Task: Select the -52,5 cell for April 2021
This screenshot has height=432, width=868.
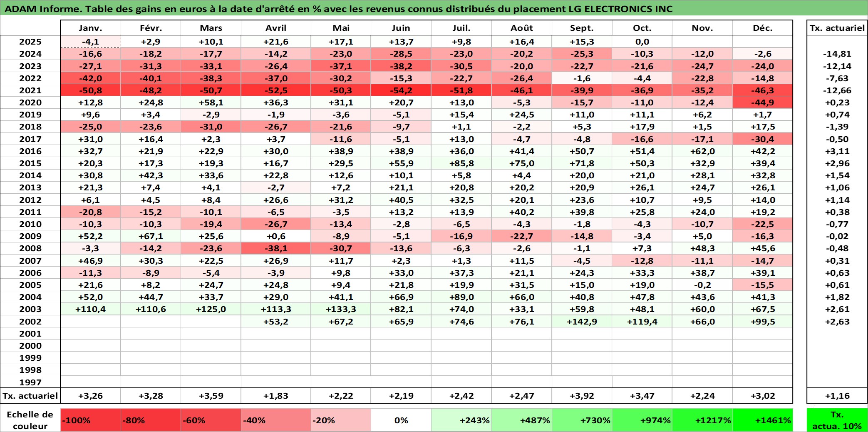Action: point(276,90)
